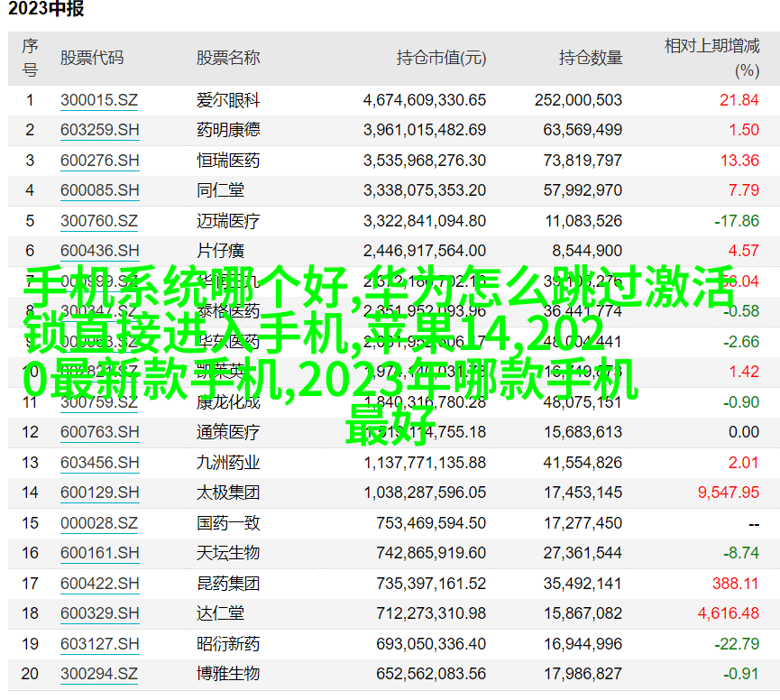Open stock code link 600763.SH

(x=99, y=432)
